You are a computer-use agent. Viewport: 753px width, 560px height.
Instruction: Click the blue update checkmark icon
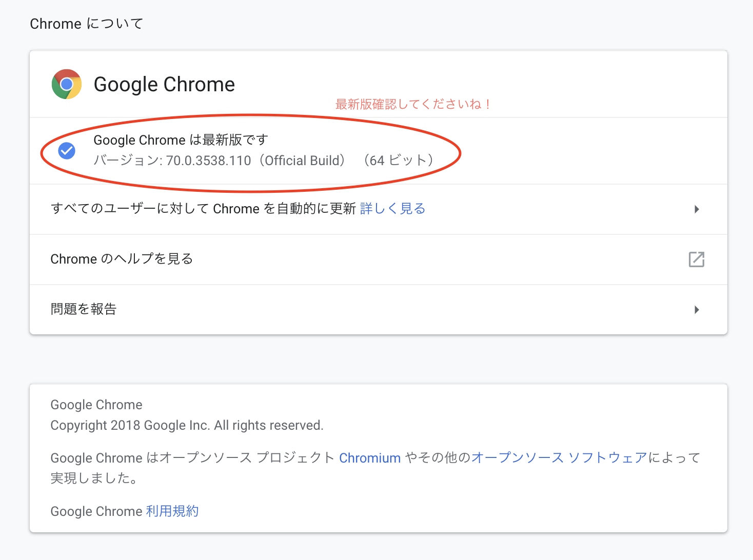pos(67,151)
